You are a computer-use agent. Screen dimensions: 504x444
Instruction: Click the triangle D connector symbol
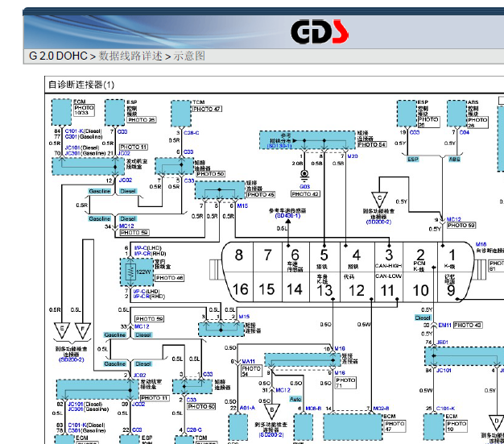(497, 422)
